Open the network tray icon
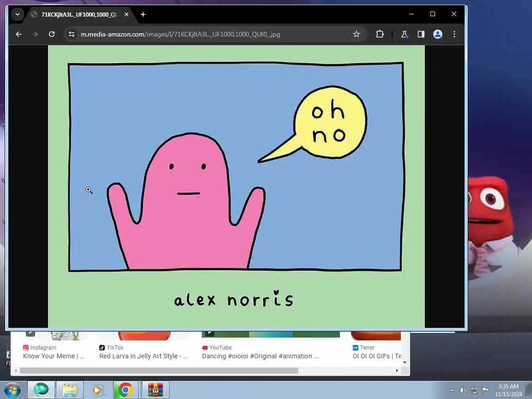This screenshot has width=532, height=399. click(x=474, y=390)
